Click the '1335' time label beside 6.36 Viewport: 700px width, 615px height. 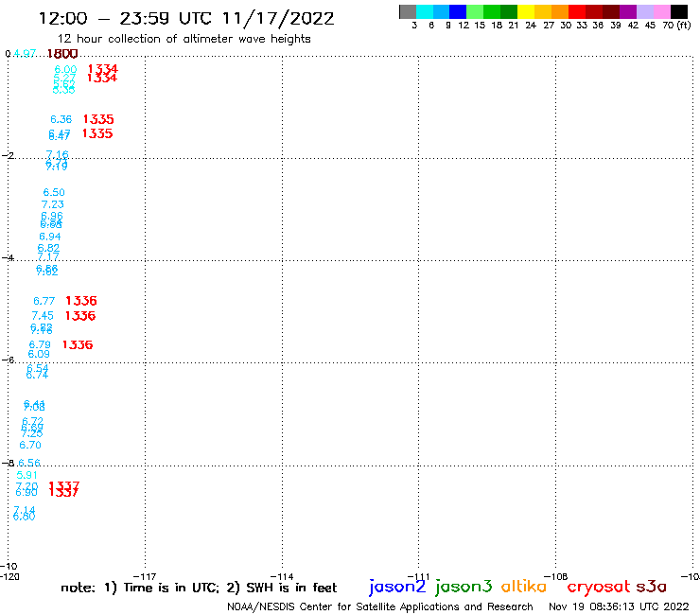[x=98, y=119]
